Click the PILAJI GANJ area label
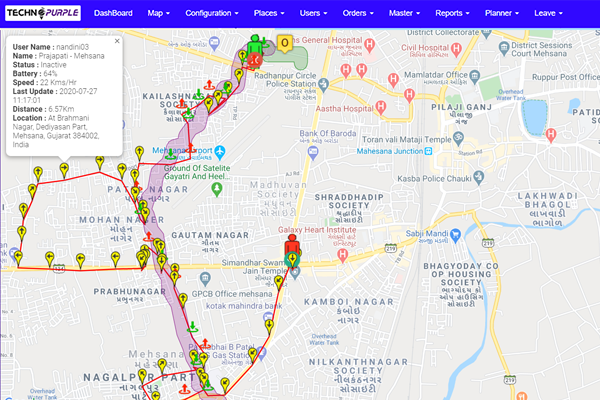Image resolution: width=600 pixels, height=400 pixels. tap(461, 107)
